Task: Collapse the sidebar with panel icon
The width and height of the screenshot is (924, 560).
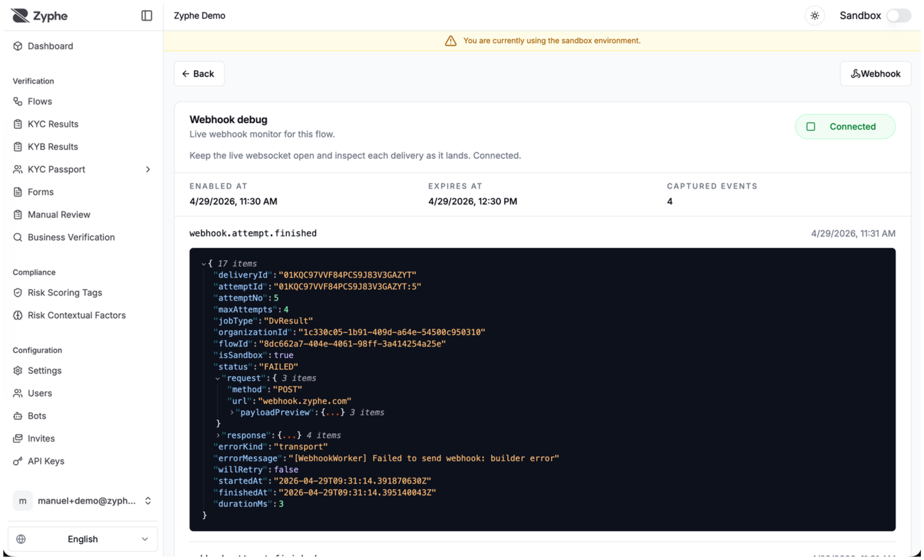Action: [147, 16]
